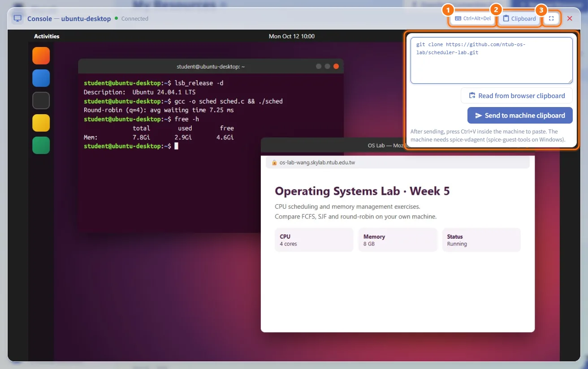Click the browser address bar URL
The height and width of the screenshot is (369, 588).
click(x=317, y=163)
